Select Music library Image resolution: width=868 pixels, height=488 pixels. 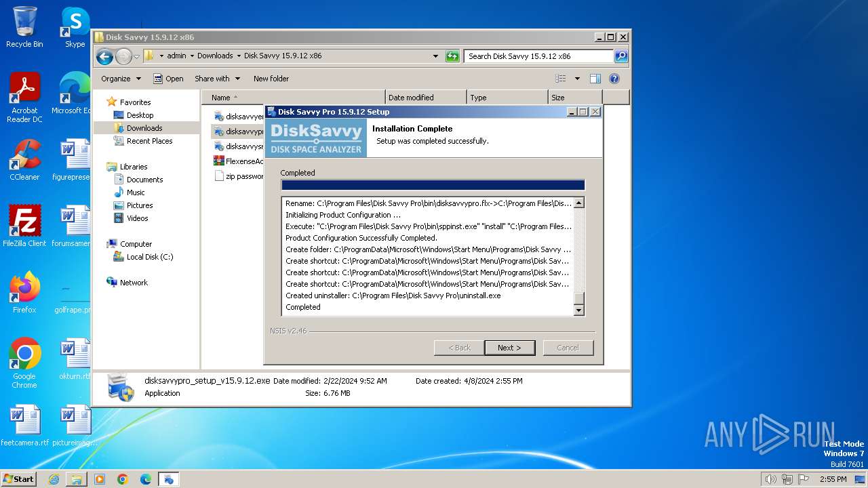tap(136, 192)
